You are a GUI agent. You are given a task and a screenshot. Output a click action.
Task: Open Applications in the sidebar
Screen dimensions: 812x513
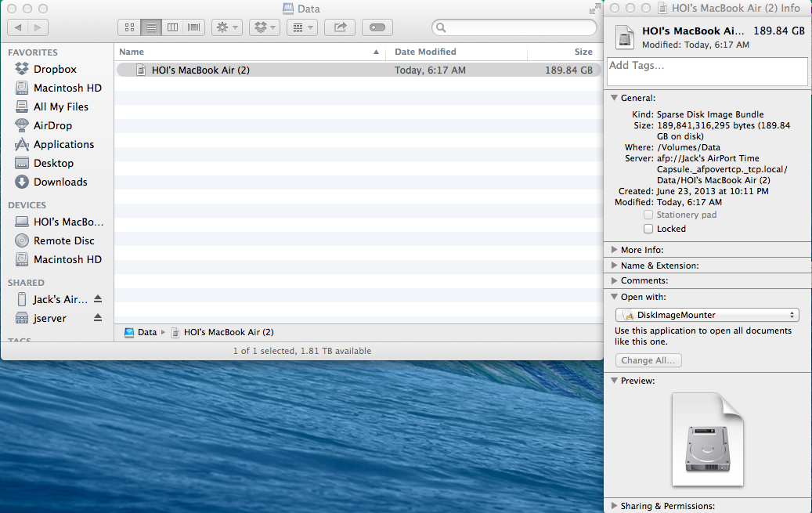[x=63, y=144]
